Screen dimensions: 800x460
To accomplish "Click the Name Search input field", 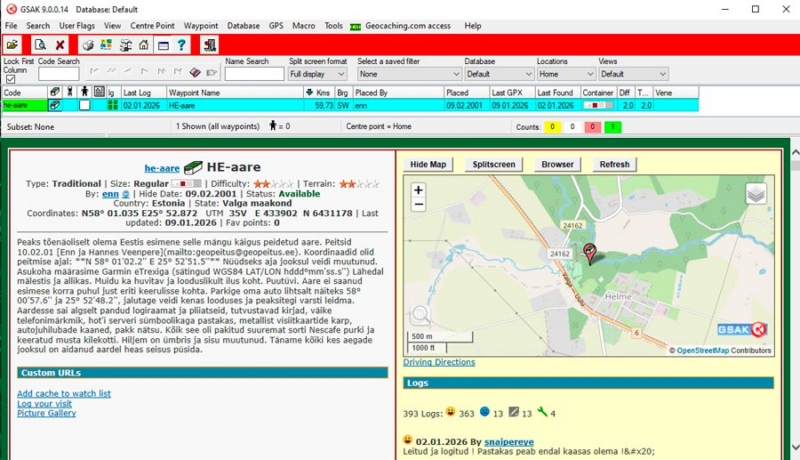I will 254,74.
